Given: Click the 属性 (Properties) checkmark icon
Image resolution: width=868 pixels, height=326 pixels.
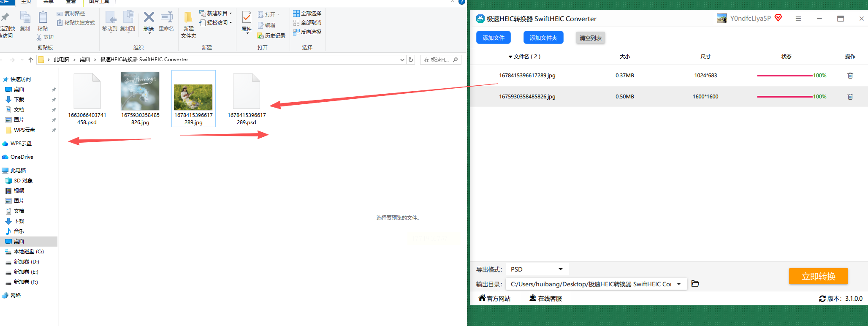Looking at the screenshot, I should click(x=247, y=17).
